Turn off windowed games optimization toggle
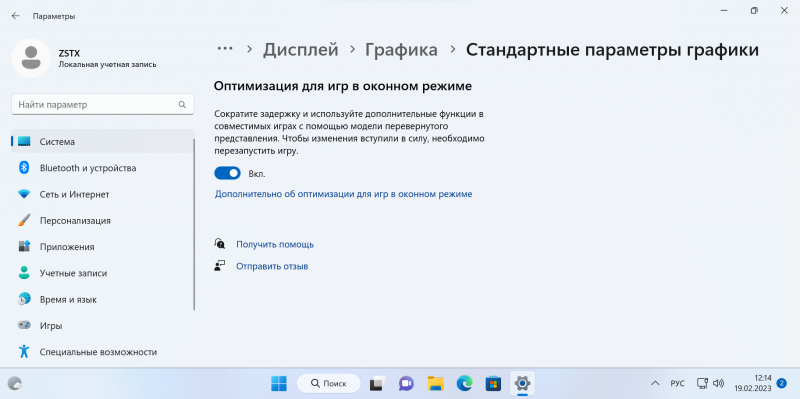Image resolution: width=800 pixels, height=399 pixels. 227,173
